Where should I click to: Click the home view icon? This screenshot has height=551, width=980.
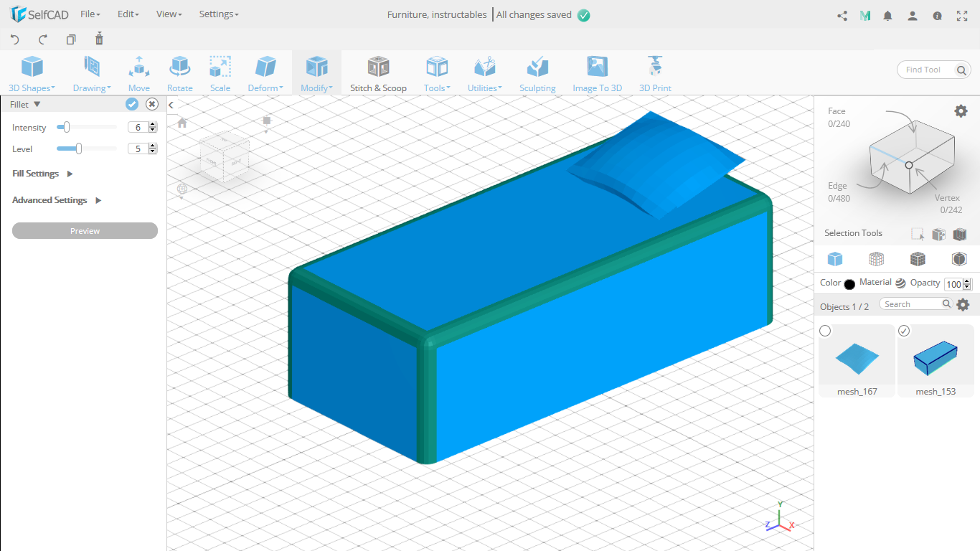coord(182,123)
